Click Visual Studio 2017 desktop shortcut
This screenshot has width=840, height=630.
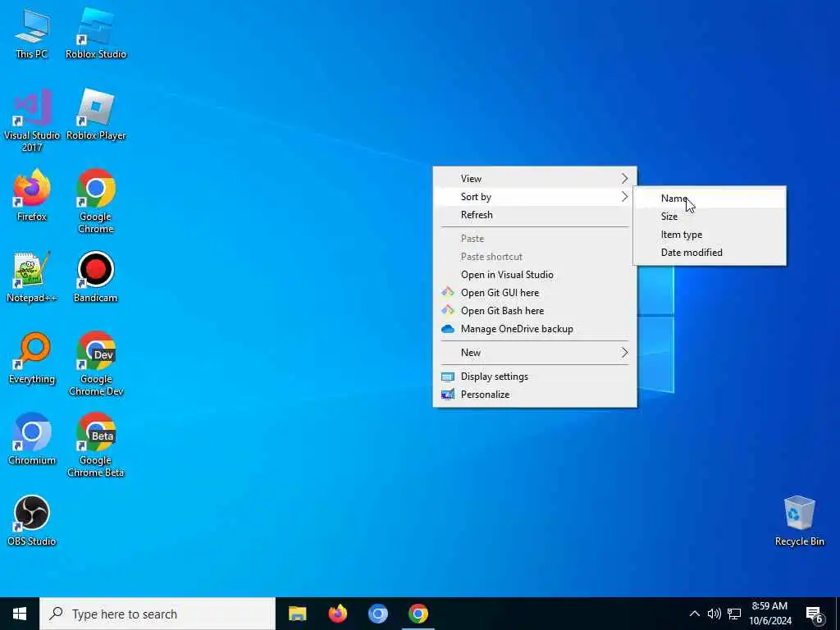(32, 121)
